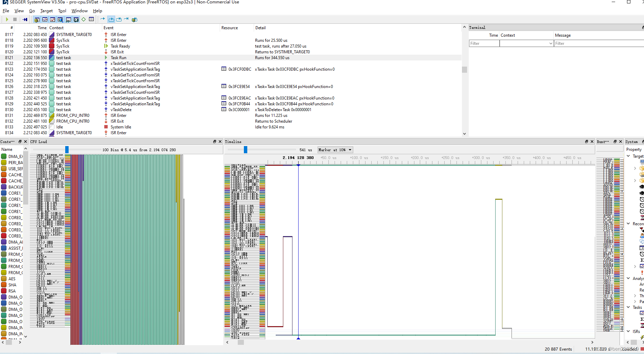Open the Help menu
The image size is (644, 354).
[x=97, y=11]
